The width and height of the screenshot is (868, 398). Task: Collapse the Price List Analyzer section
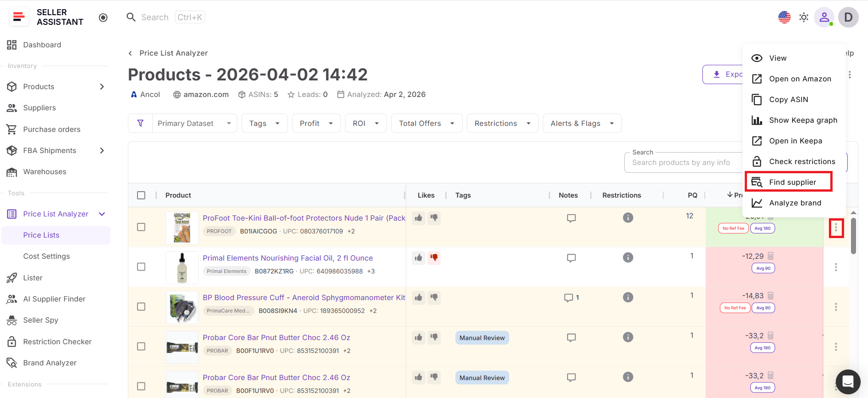[102, 214]
